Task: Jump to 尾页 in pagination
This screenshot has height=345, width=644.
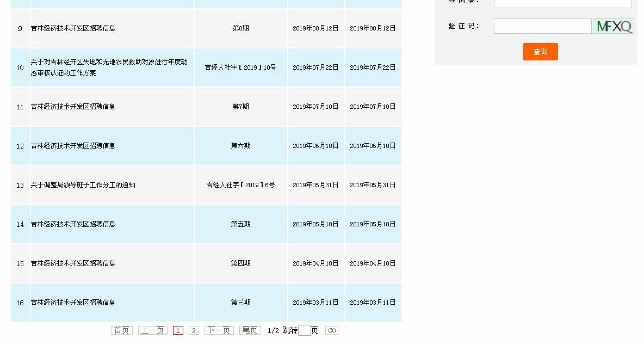Action: [x=250, y=330]
